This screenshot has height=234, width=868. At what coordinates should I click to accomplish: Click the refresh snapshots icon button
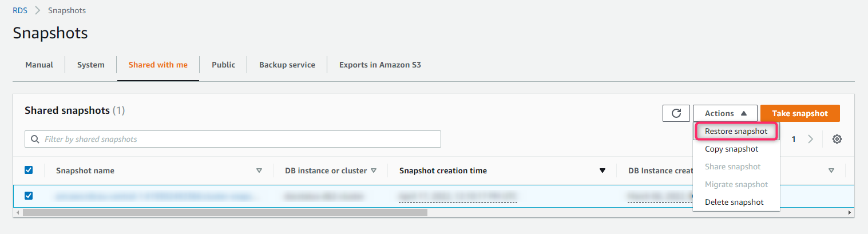coord(676,113)
